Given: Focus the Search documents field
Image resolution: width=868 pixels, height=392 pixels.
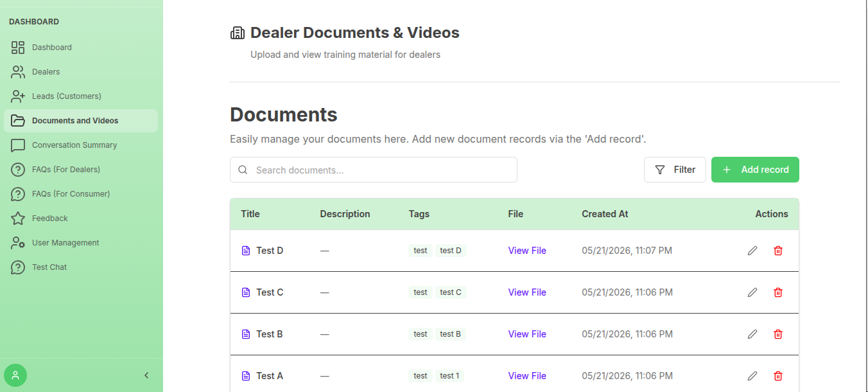Looking at the screenshot, I should tap(374, 170).
